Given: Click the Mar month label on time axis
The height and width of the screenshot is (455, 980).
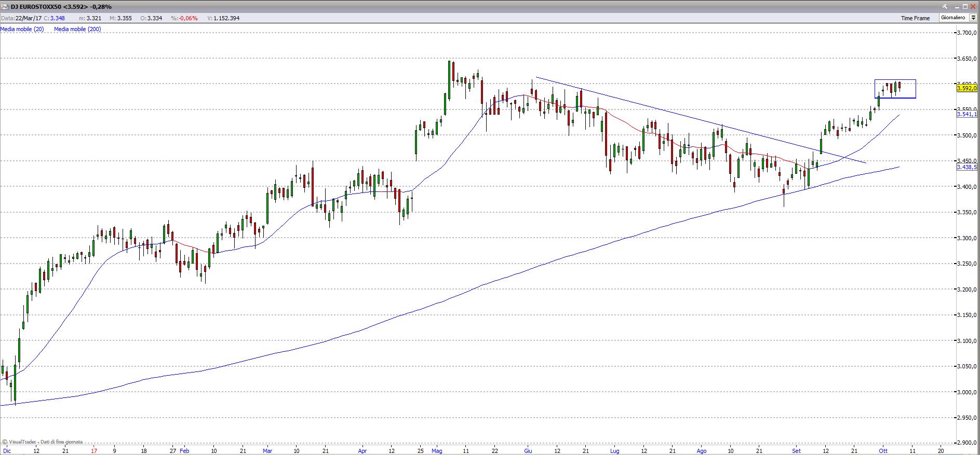Looking at the screenshot, I should coord(267,451).
